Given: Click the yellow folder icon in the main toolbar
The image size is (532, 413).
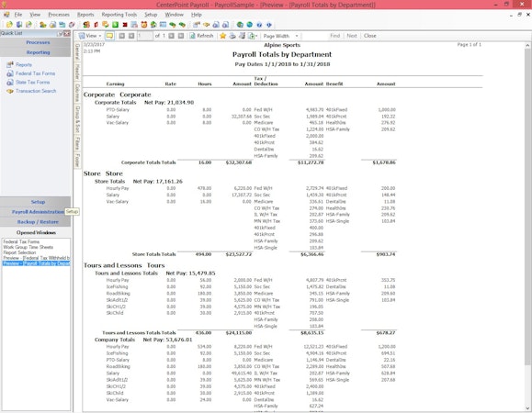Looking at the screenshot, I should tap(9, 25).
